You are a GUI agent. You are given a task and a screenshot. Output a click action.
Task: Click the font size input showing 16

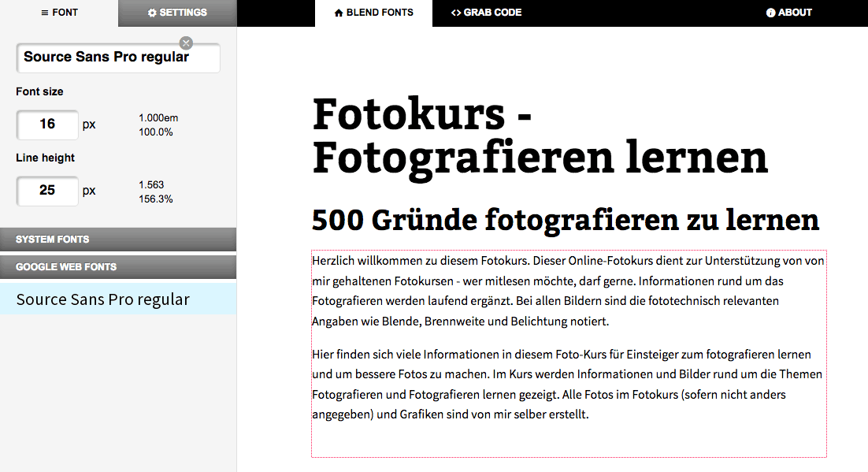[47, 125]
